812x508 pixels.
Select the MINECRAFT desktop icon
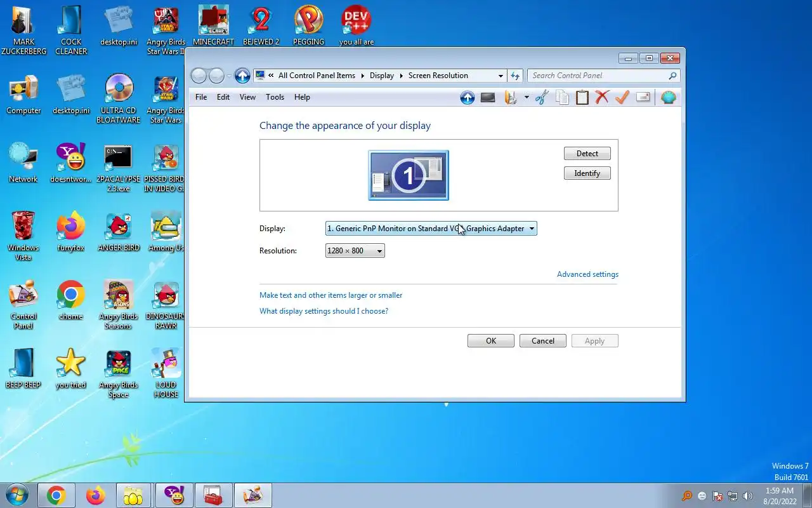(213, 25)
